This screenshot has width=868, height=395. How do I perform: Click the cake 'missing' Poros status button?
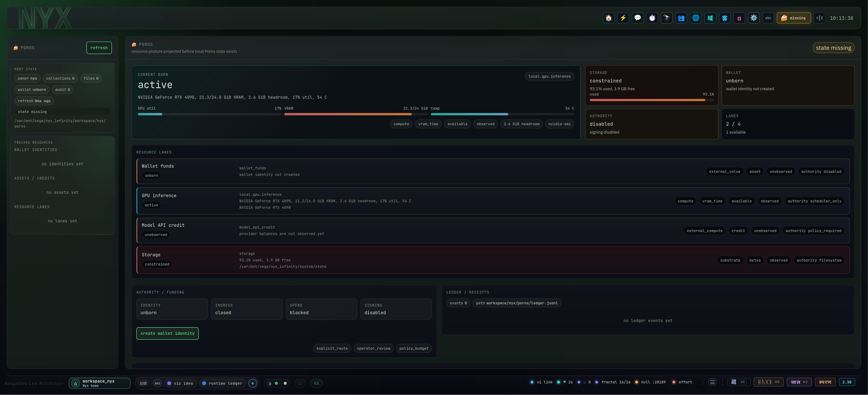pos(794,18)
